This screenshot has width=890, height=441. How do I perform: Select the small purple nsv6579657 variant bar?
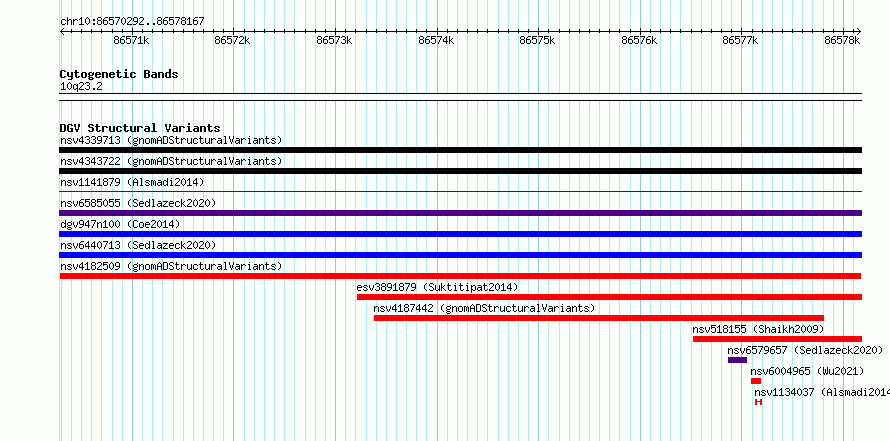[x=737, y=360]
